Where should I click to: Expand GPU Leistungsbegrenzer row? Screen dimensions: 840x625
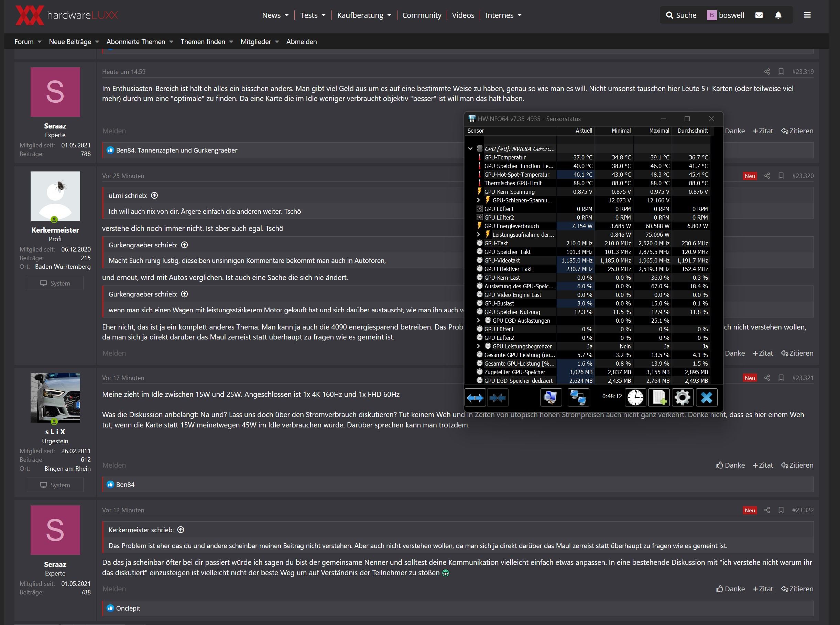(478, 346)
